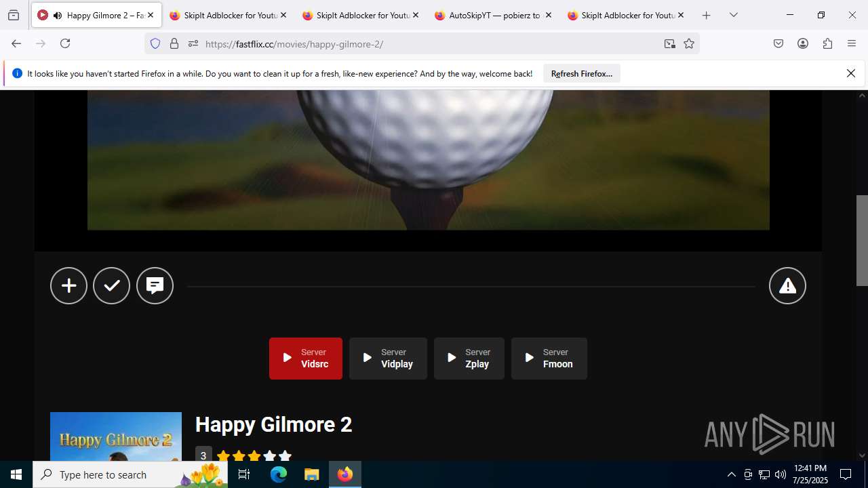Open the Windows Start menu
The image size is (868, 488).
pos(16,474)
